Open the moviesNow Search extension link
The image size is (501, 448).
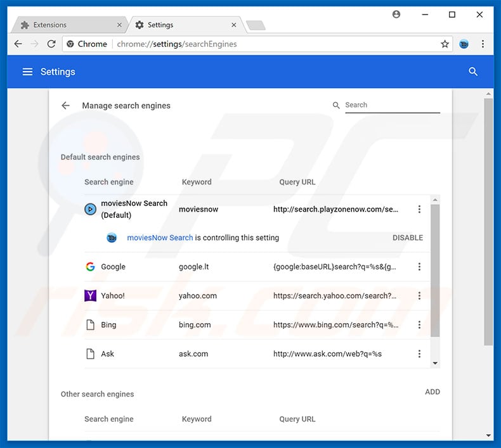click(x=160, y=238)
